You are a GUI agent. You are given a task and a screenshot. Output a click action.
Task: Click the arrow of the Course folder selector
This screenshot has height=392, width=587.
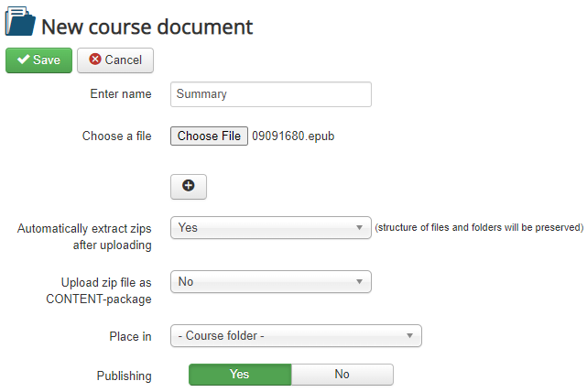coord(409,336)
